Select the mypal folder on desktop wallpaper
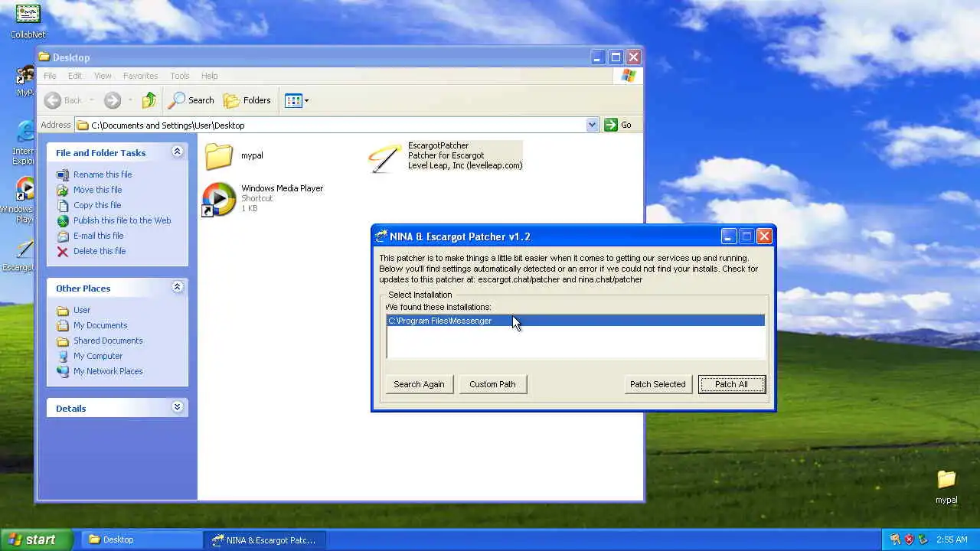 coord(946,486)
